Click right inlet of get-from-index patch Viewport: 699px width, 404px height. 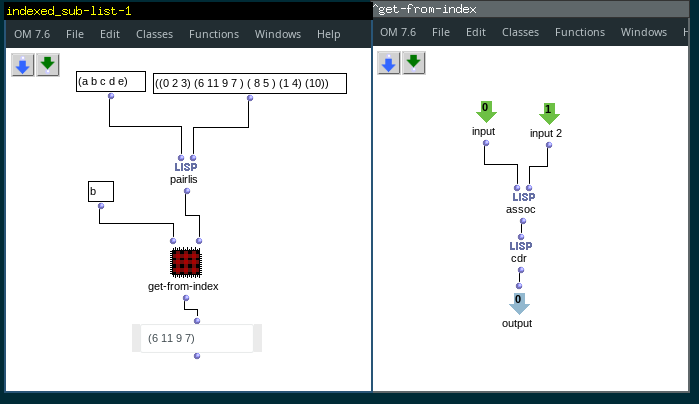[199, 241]
